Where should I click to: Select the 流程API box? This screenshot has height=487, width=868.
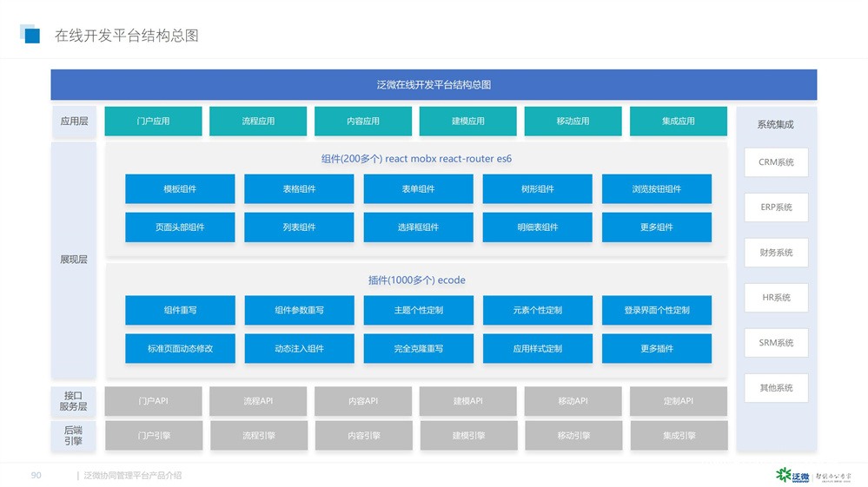pyautogui.click(x=258, y=401)
